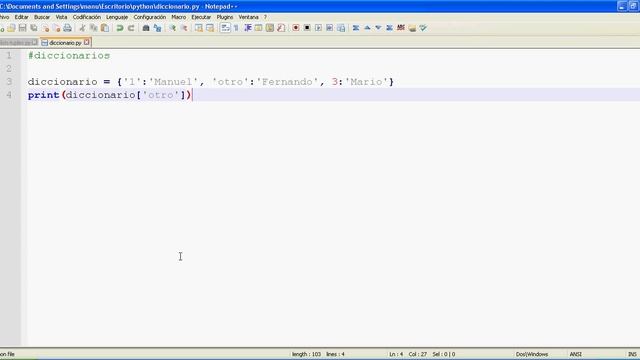Image resolution: width=640 pixels, height=360 pixels.
Task: Click the ABC spell-check toolbar icon
Action: coord(401,28)
